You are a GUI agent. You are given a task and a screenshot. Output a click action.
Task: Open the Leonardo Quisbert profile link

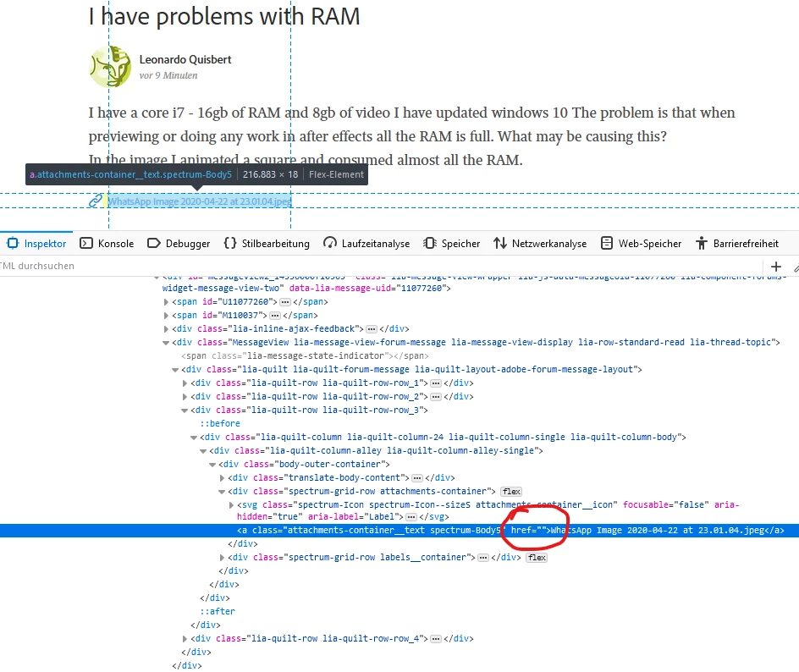(185, 59)
